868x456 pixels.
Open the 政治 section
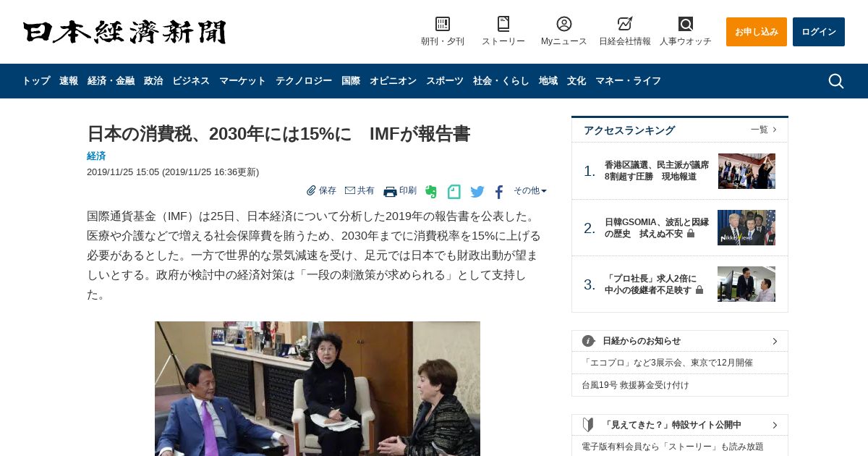[x=153, y=81]
